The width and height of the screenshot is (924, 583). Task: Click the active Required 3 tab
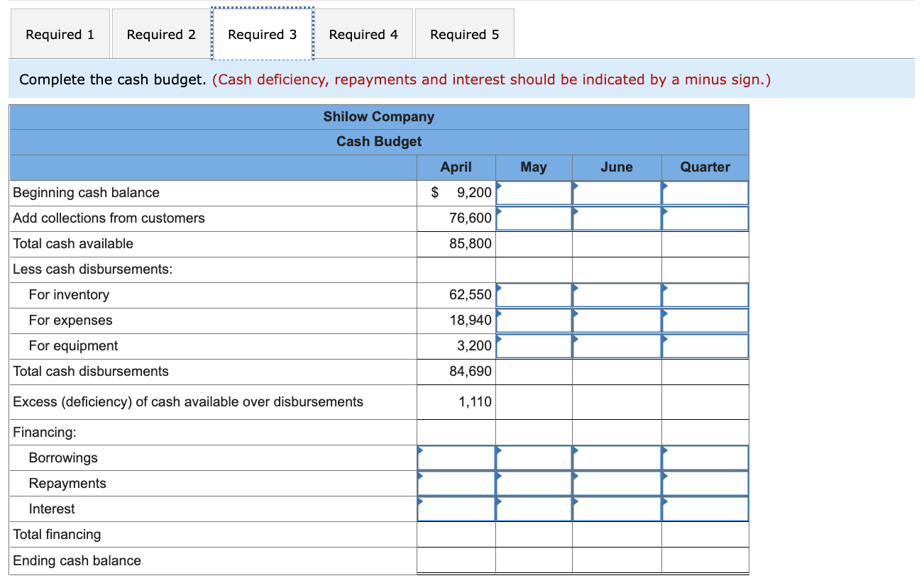pyautogui.click(x=262, y=33)
